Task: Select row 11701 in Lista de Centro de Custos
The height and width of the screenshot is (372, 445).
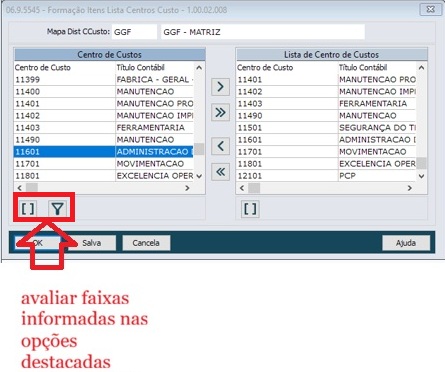Action: pos(326,152)
